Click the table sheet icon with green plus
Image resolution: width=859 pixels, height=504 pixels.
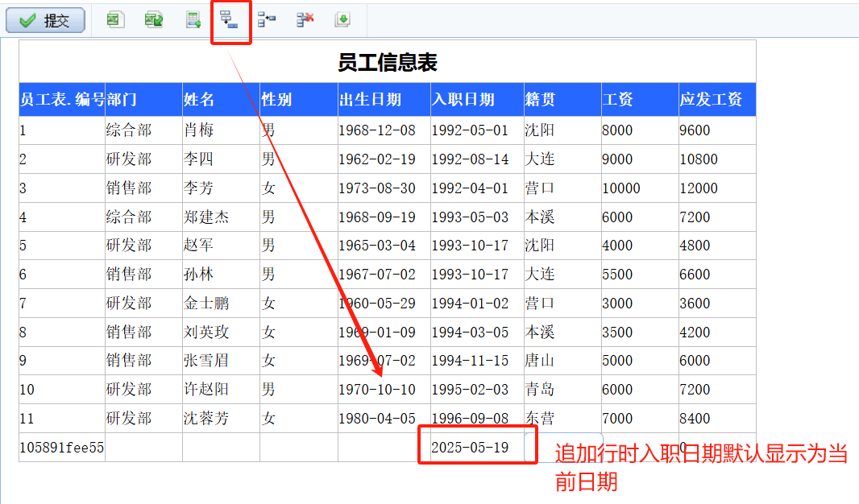click(193, 20)
